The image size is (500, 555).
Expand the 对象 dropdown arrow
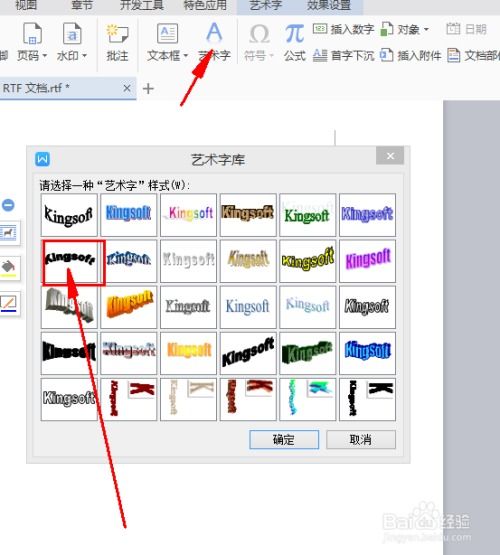click(426, 29)
